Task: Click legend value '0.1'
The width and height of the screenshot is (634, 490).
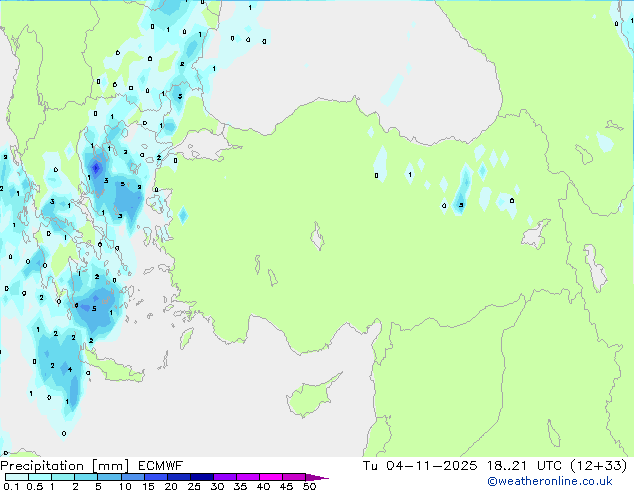Action: point(11,486)
